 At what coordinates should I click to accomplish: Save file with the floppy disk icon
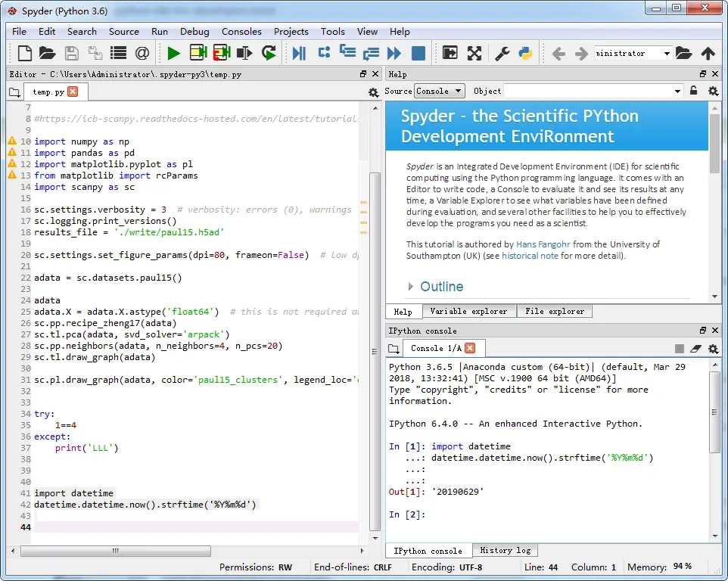click(x=71, y=54)
